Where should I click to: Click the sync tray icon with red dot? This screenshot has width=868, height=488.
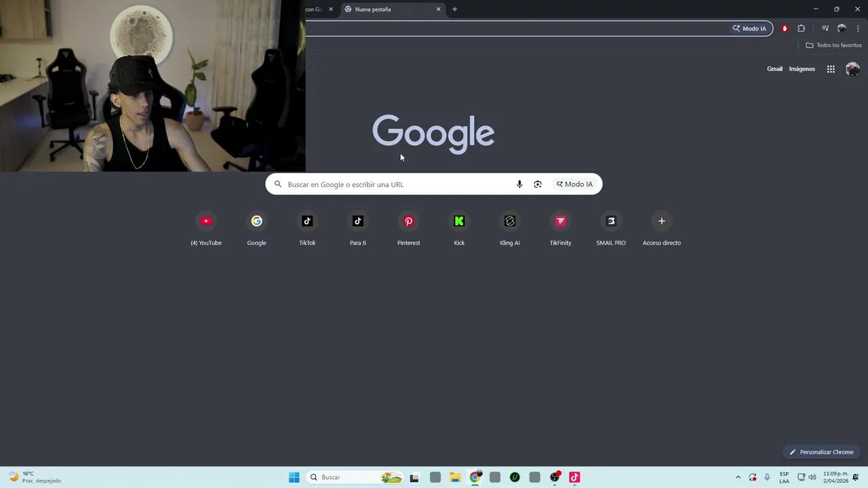[x=753, y=477]
